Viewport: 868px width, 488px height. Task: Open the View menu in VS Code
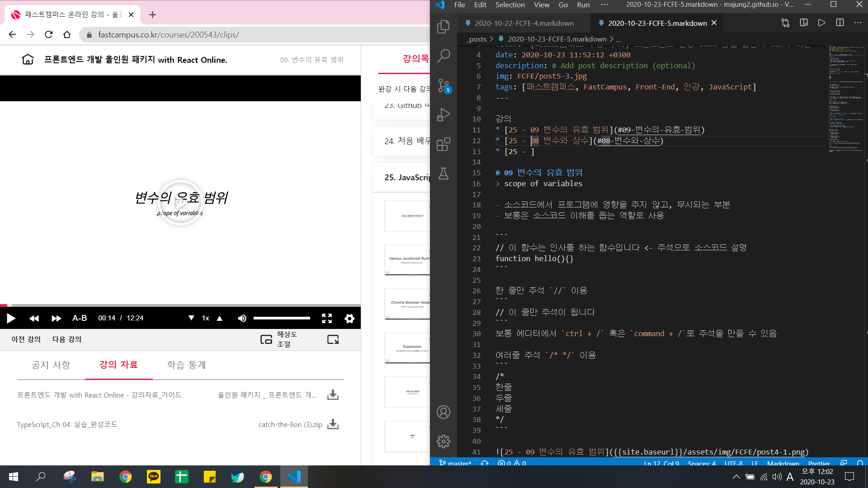[542, 5]
